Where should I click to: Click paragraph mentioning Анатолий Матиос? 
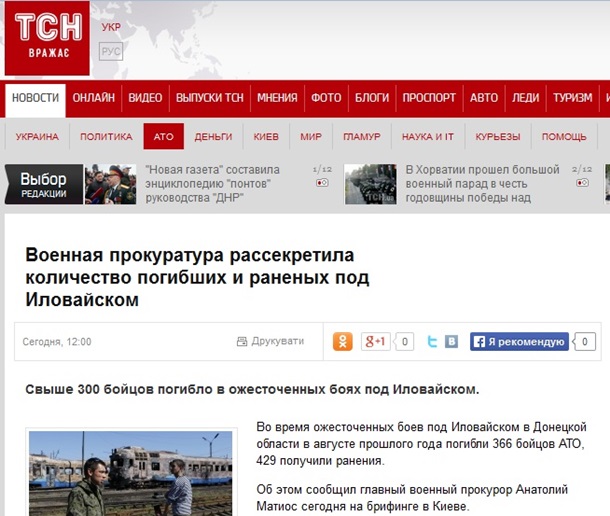pos(412,498)
